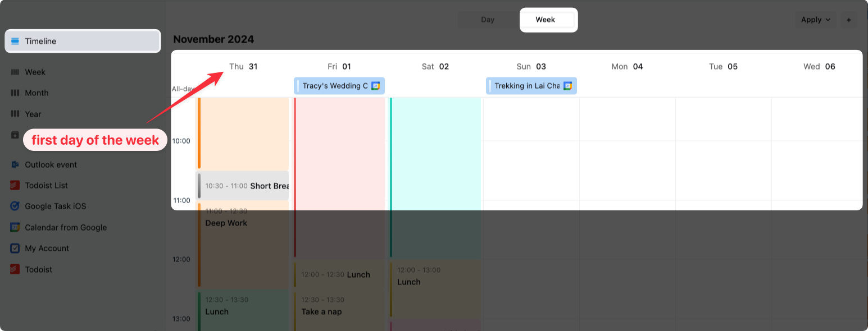Select the Short Break event on Thursday
The height and width of the screenshot is (331, 868).
244,186
